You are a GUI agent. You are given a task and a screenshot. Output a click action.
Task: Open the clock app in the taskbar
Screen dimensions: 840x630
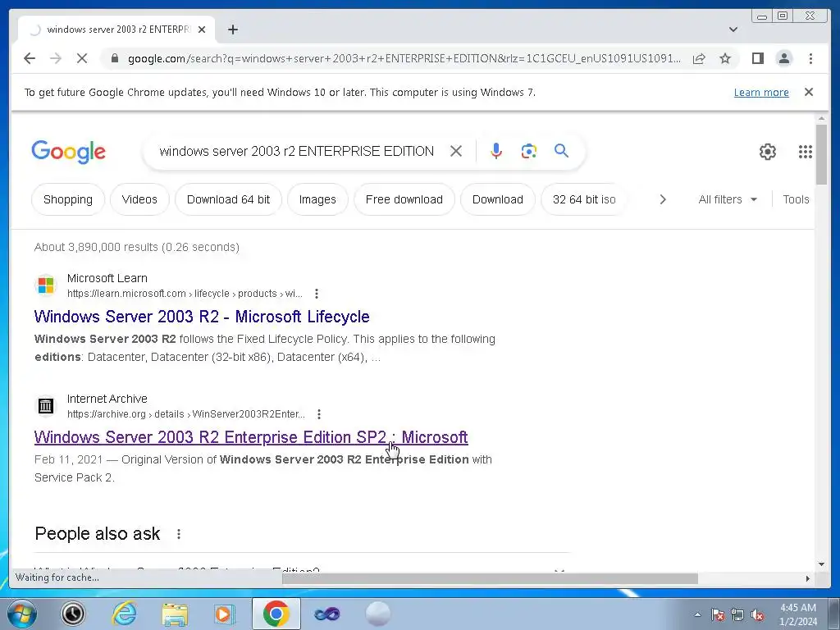(x=73, y=614)
